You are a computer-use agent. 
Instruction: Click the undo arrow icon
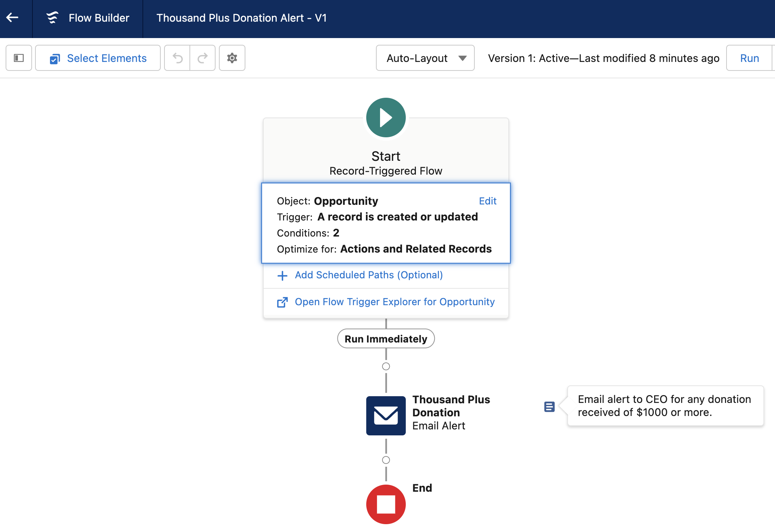click(178, 58)
